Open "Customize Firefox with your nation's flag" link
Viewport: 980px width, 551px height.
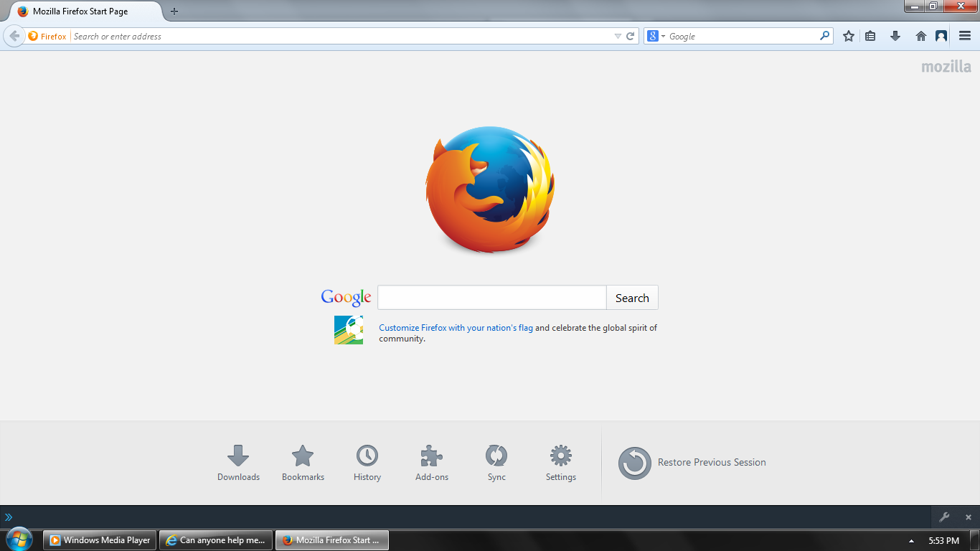tap(456, 328)
